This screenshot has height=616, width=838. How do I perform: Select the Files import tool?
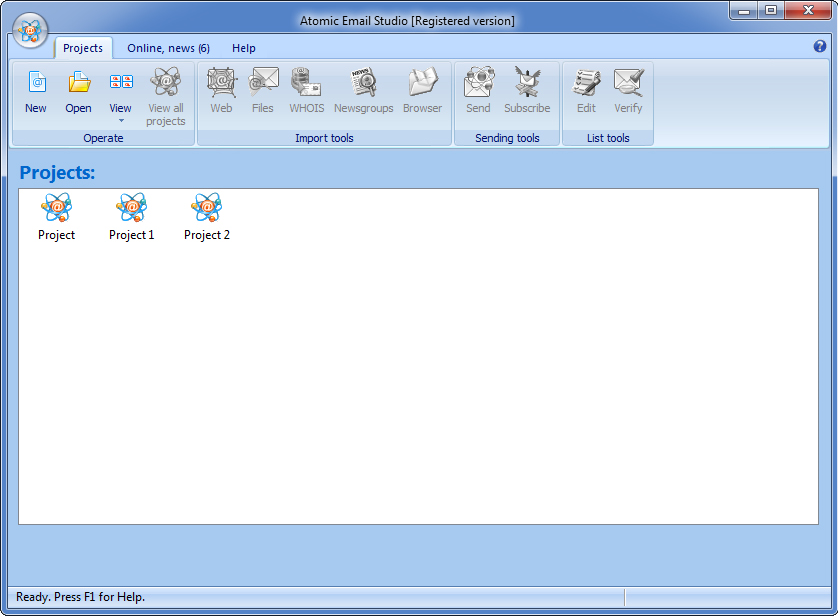tap(262, 90)
